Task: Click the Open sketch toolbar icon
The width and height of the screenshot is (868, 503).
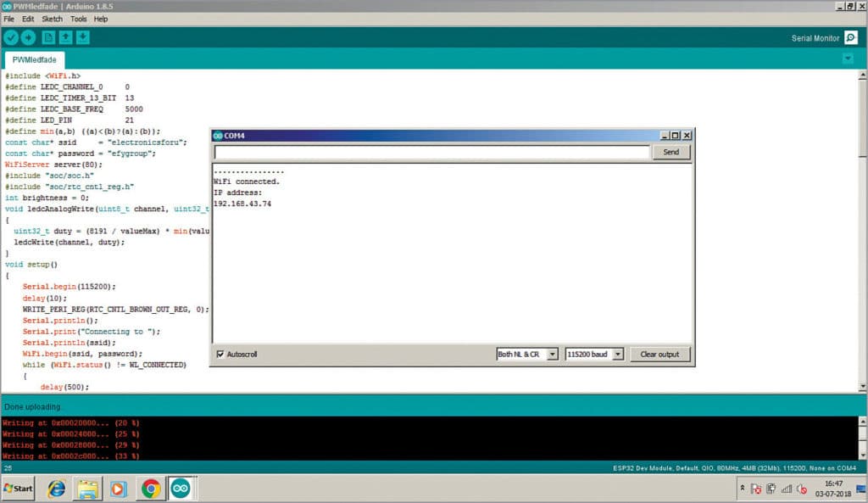Action: [x=65, y=37]
